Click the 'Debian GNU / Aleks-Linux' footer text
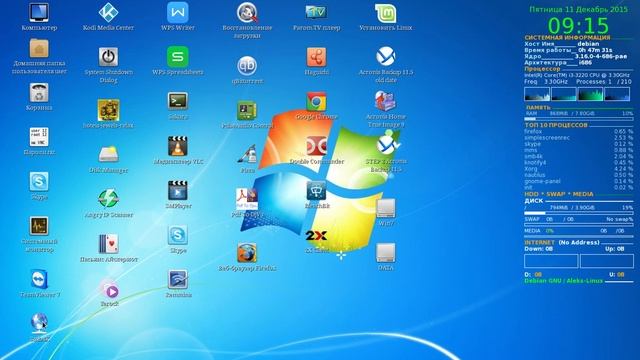The image size is (640, 360). pyautogui.click(x=563, y=281)
